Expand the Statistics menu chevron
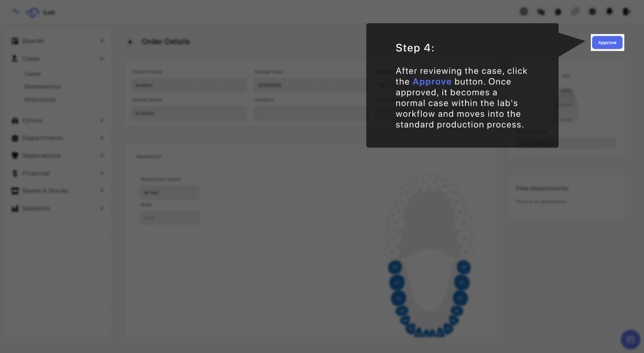This screenshot has height=353, width=644. pos(102,208)
